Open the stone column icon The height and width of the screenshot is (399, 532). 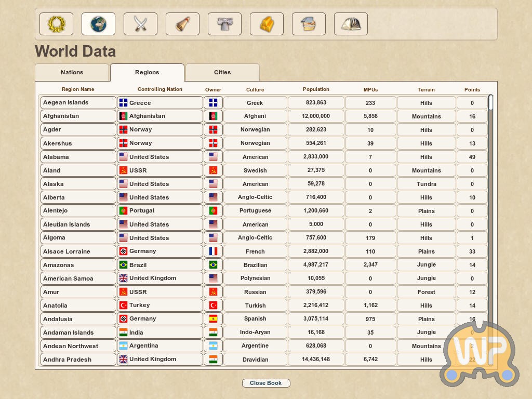pos(224,24)
